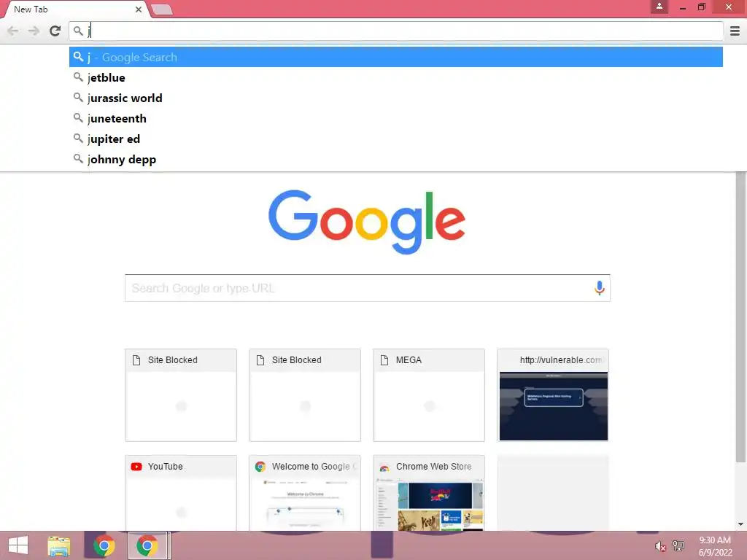Launch File Explorer from the taskbar
Image resolution: width=747 pixels, height=560 pixels.
coord(59,545)
